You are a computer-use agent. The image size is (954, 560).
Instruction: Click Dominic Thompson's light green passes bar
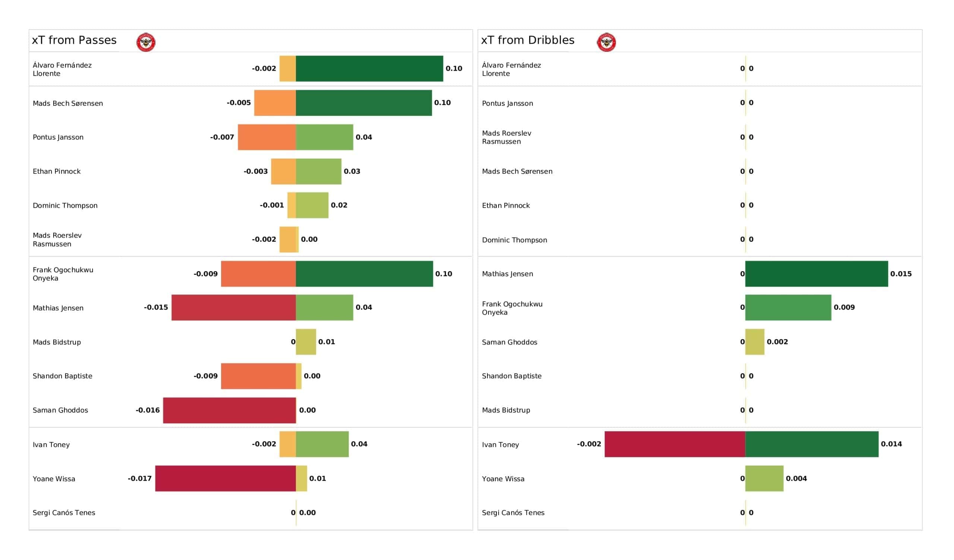coord(312,205)
